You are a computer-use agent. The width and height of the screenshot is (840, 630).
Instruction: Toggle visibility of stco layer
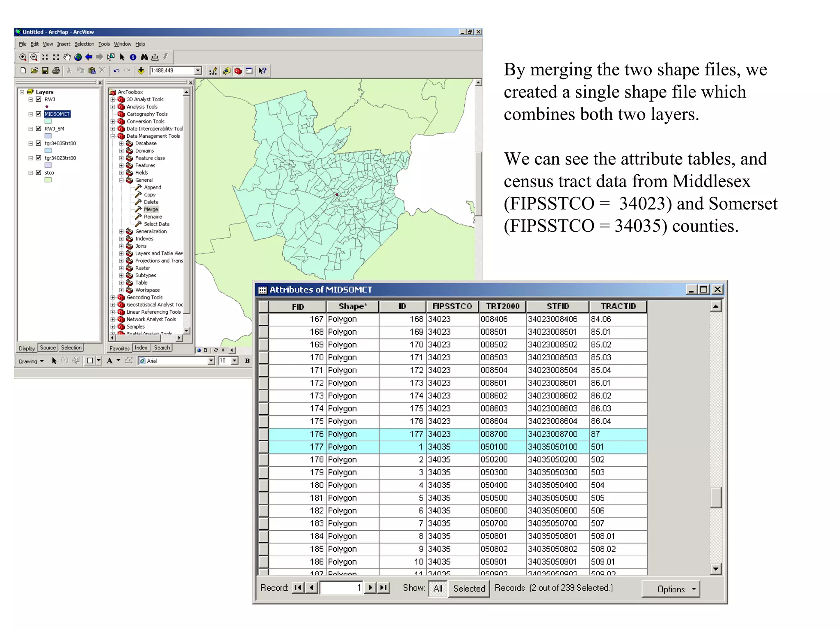(39, 173)
